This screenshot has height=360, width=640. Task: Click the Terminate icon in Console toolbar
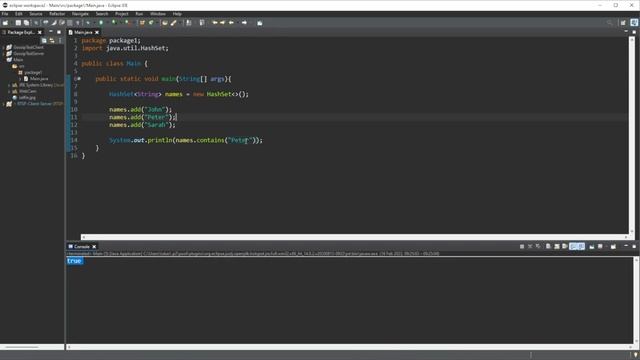[522, 247]
